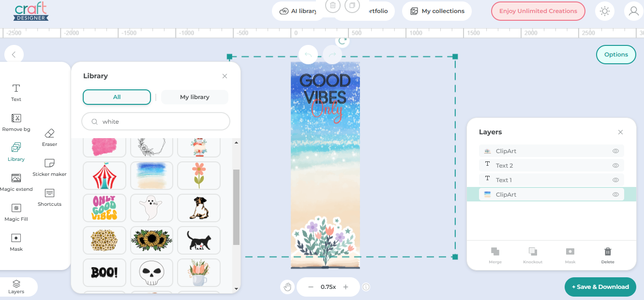Open the Shortcuts panel
The height and width of the screenshot is (300, 644).
49,197
